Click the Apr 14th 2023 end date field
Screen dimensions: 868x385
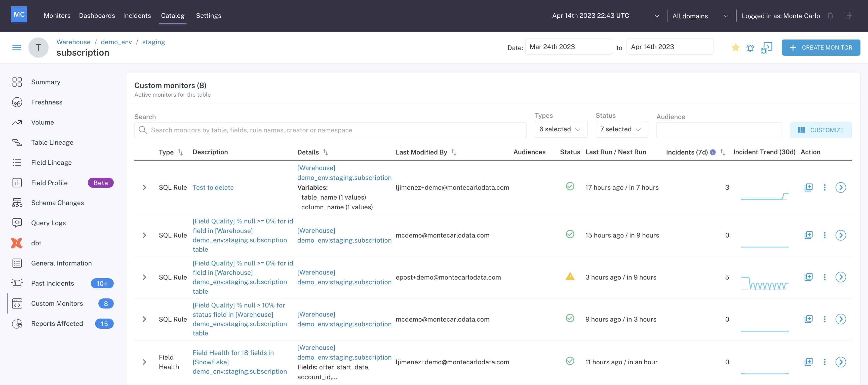coord(669,47)
